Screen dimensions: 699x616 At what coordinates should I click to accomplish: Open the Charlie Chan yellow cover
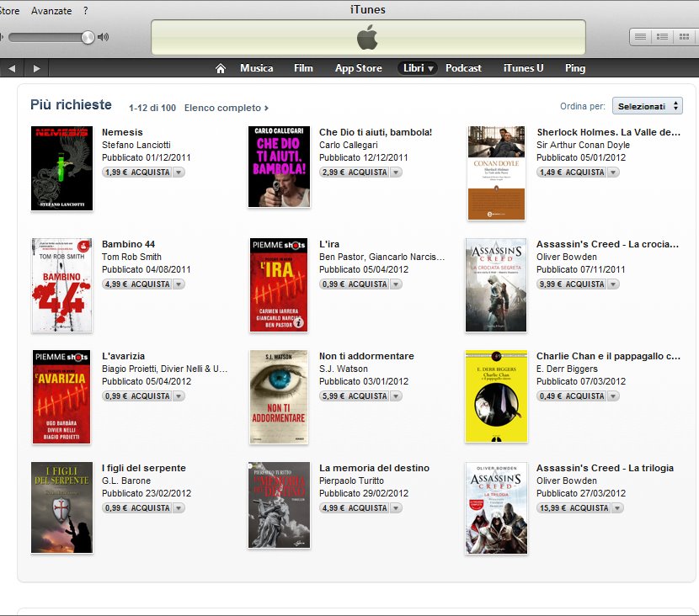pyautogui.click(x=496, y=396)
